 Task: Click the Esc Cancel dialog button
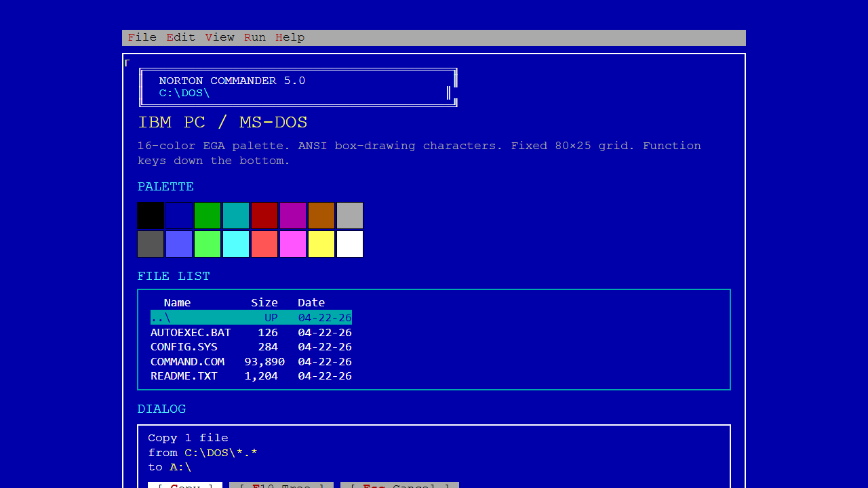point(400,485)
